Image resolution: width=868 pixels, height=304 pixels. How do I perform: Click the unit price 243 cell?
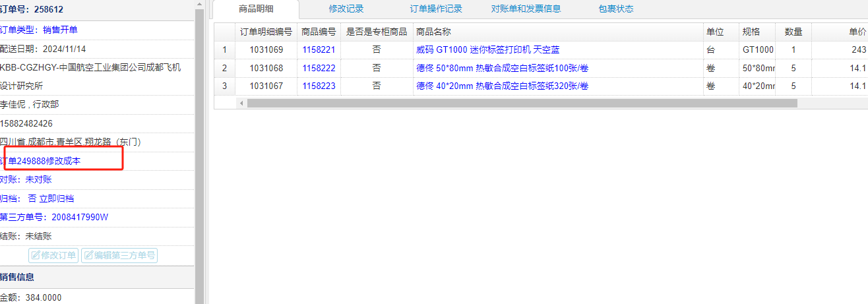point(840,49)
